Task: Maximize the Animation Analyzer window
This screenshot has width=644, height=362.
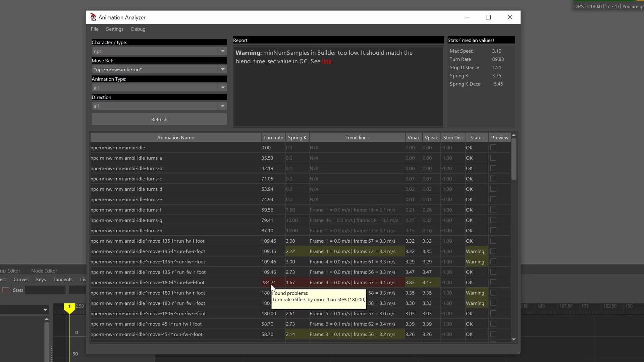Action: (488, 17)
